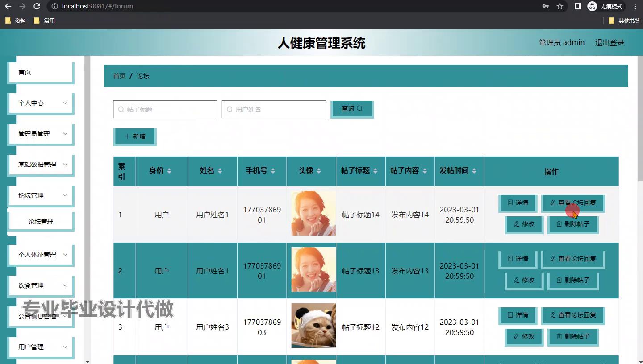Reload the page with refresh icon
Viewport: 643px width, 364px height.
coord(37,6)
